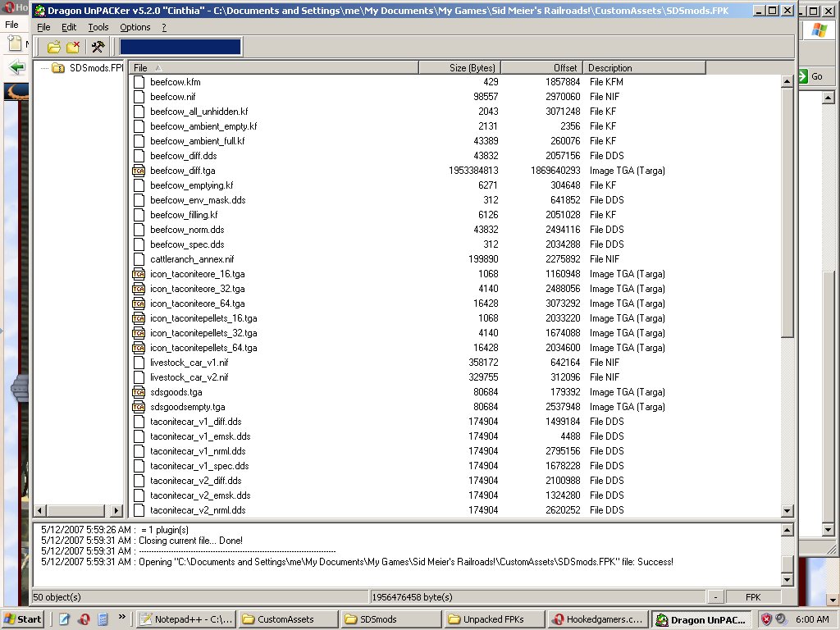Viewport: 840px width, 630px height.
Task: Click the file list vertical scrollbar thumb
Action: pos(787,212)
